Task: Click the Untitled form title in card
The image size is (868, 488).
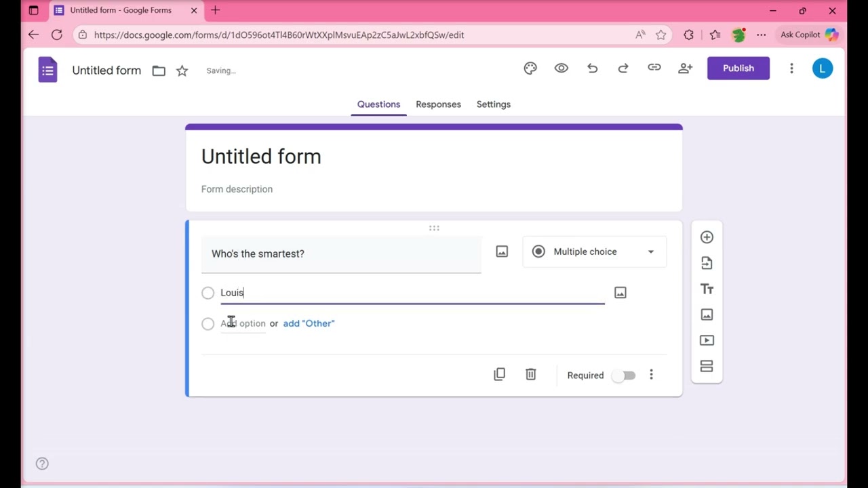Action: pos(261,157)
